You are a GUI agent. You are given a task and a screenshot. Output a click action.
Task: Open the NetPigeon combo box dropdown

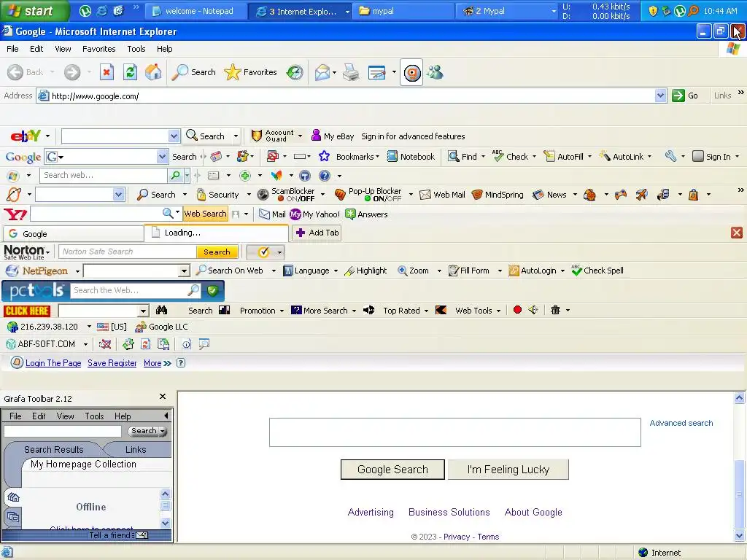click(x=184, y=271)
